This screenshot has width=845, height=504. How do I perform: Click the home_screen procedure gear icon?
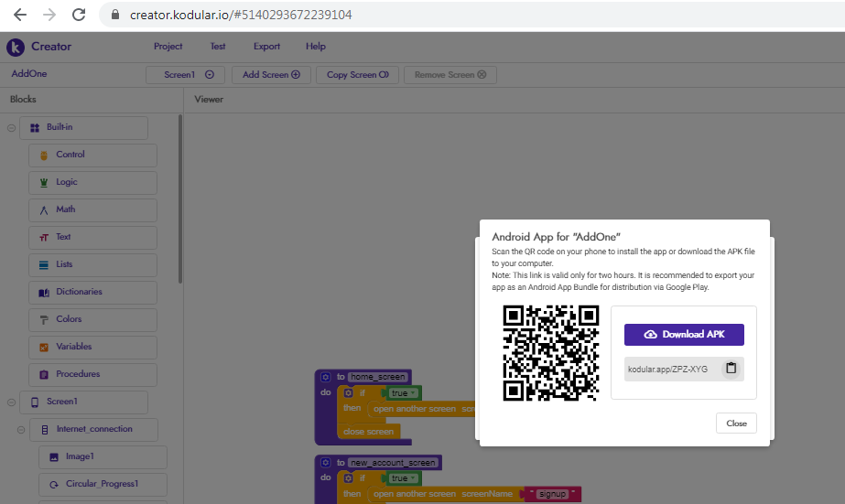(x=326, y=377)
